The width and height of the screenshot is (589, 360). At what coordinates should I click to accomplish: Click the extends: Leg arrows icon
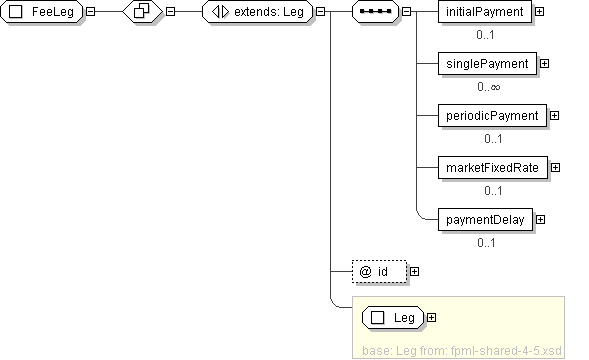click(x=220, y=12)
